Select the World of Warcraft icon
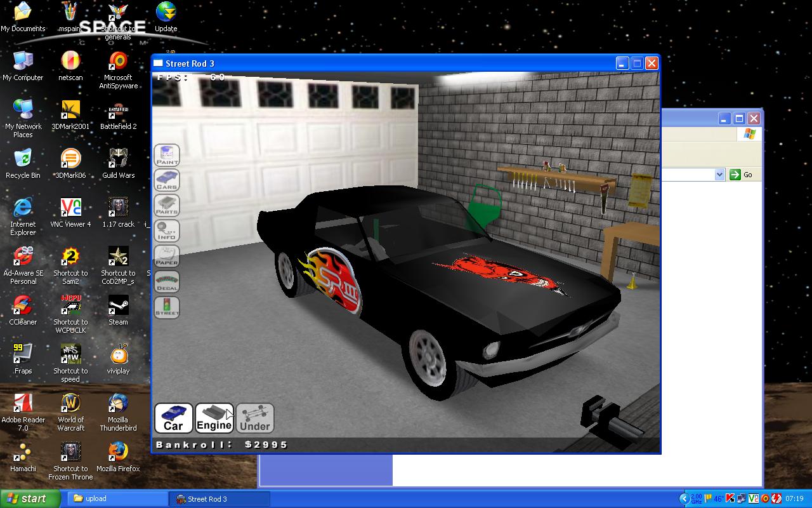Image resolution: width=812 pixels, height=508 pixels. click(70, 412)
